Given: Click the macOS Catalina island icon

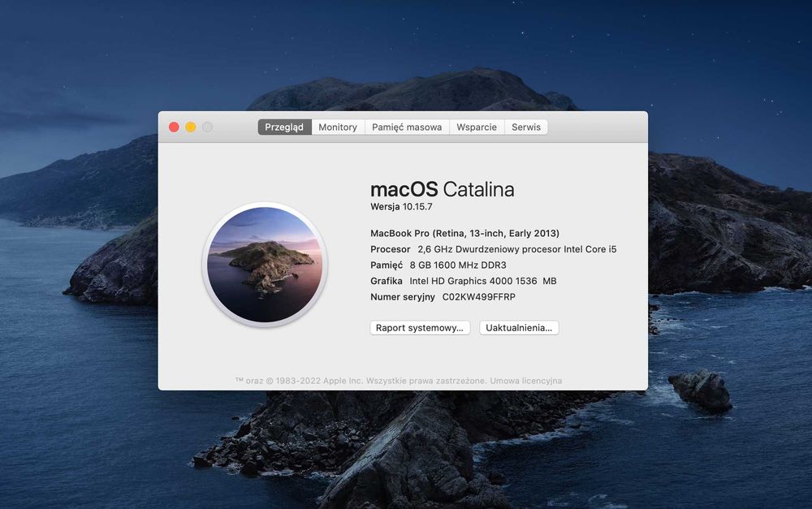Looking at the screenshot, I should point(265,265).
